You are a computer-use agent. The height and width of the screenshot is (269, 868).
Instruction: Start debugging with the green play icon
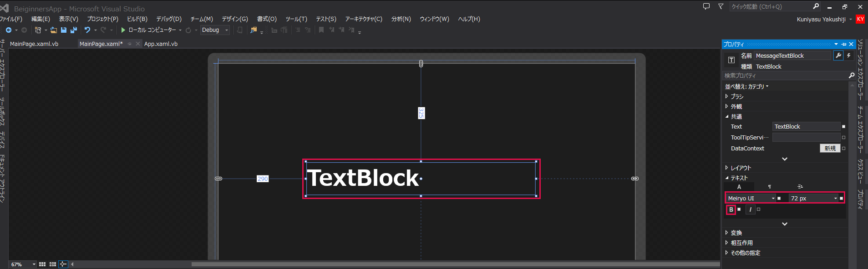123,30
